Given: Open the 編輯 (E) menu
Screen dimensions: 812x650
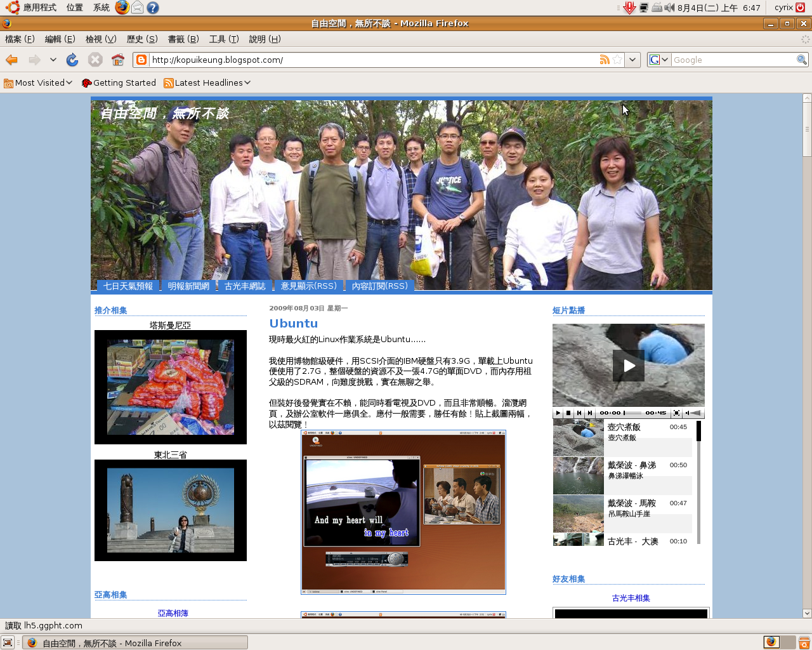Looking at the screenshot, I should (x=60, y=39).
